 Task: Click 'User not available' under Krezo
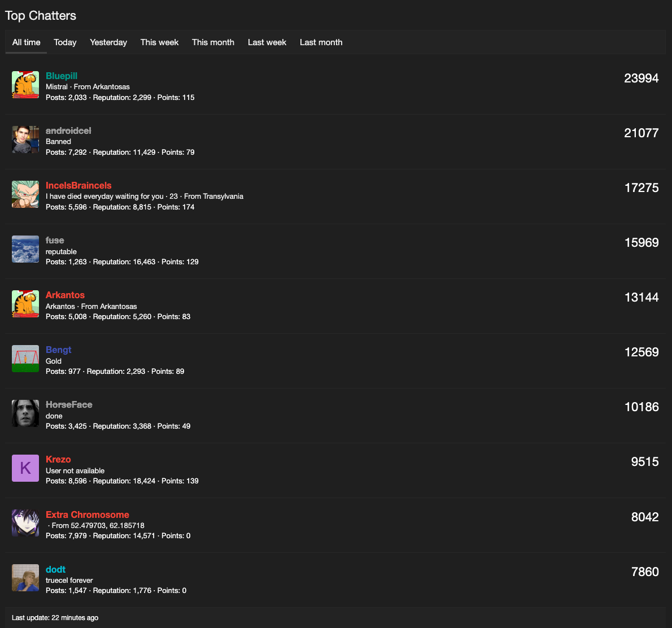(75, 470)
